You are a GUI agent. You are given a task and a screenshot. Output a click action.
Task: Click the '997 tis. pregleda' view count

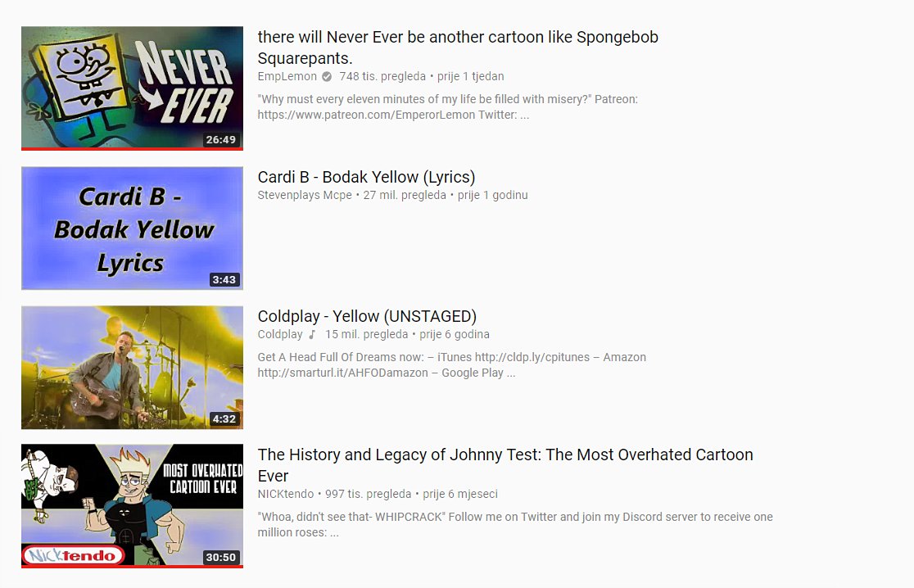pos(368,494)
